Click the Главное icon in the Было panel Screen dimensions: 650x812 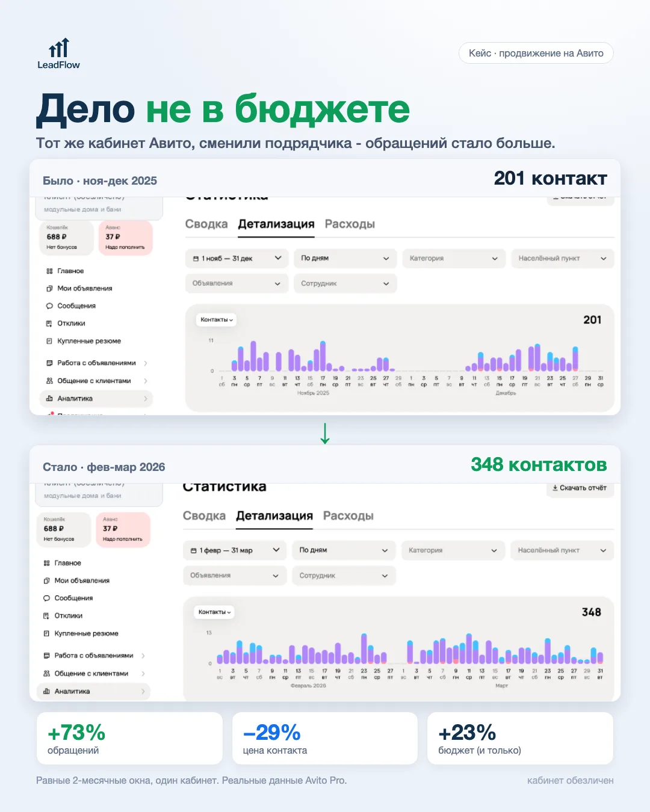[49, 271]
